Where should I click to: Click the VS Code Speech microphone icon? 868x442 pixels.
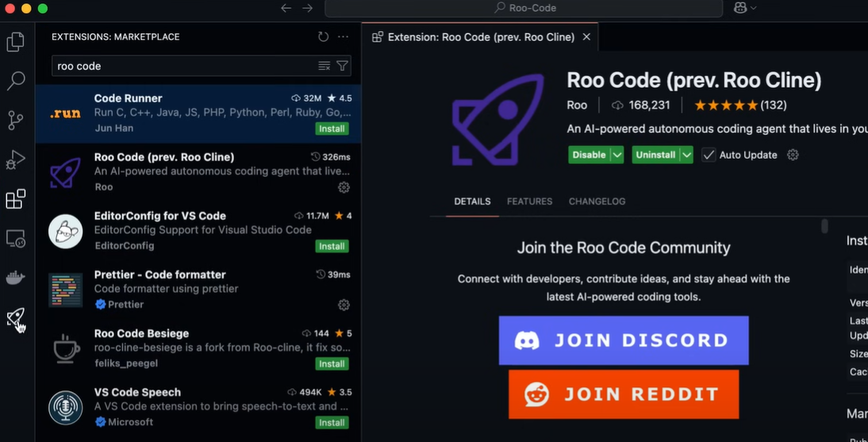pos(65,407)
